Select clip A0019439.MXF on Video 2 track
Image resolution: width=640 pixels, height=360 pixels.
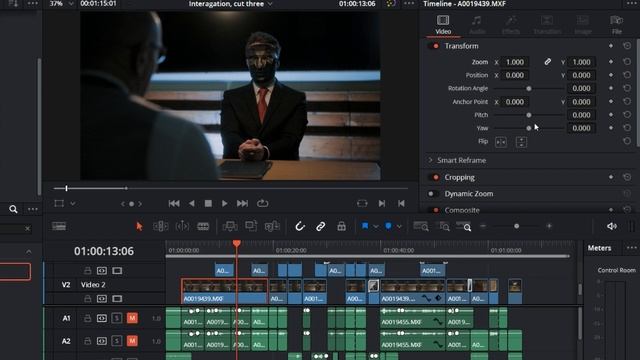[x=224, y=291]
